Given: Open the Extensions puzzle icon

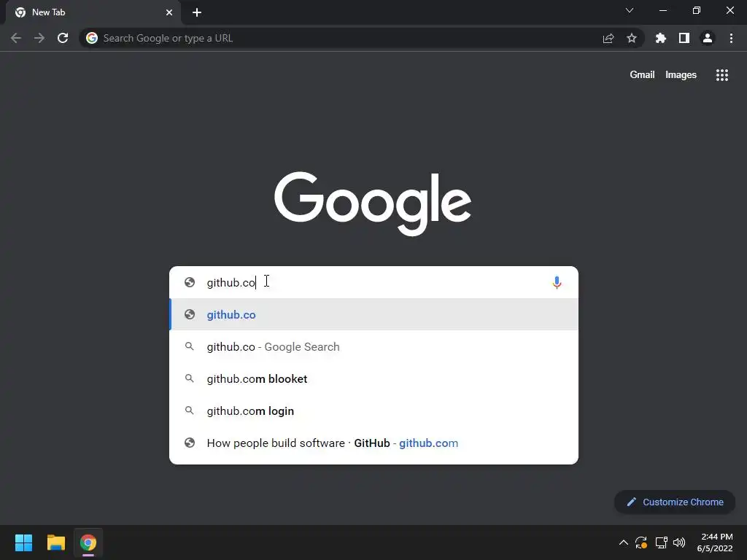Looking at the screenshot, I should (661, 38).
